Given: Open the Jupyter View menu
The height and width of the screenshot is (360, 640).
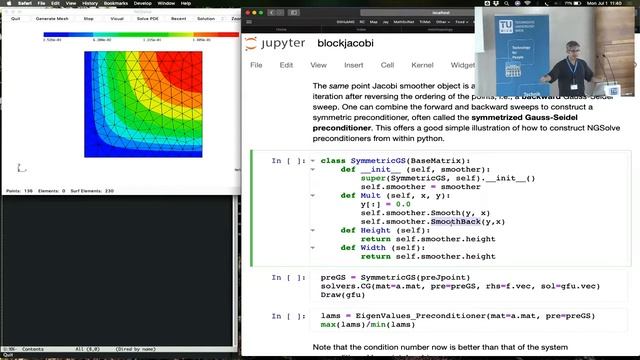Looking at the screenshot, I should point(318,65).
